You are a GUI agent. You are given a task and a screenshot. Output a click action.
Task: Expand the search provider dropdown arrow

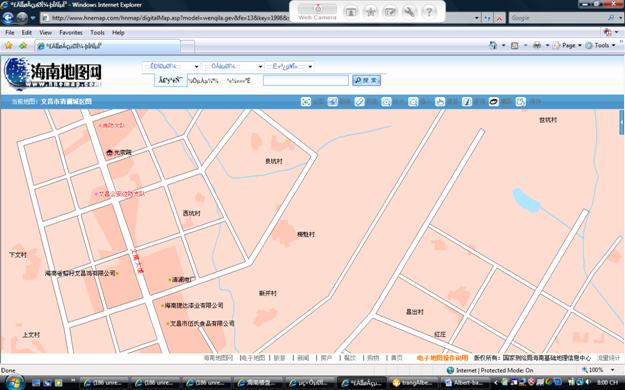tap(620, 18)
